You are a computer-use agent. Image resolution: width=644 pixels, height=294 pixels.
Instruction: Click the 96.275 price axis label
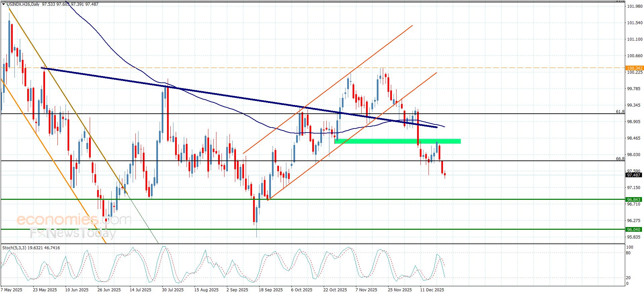[x=635, y=221]
